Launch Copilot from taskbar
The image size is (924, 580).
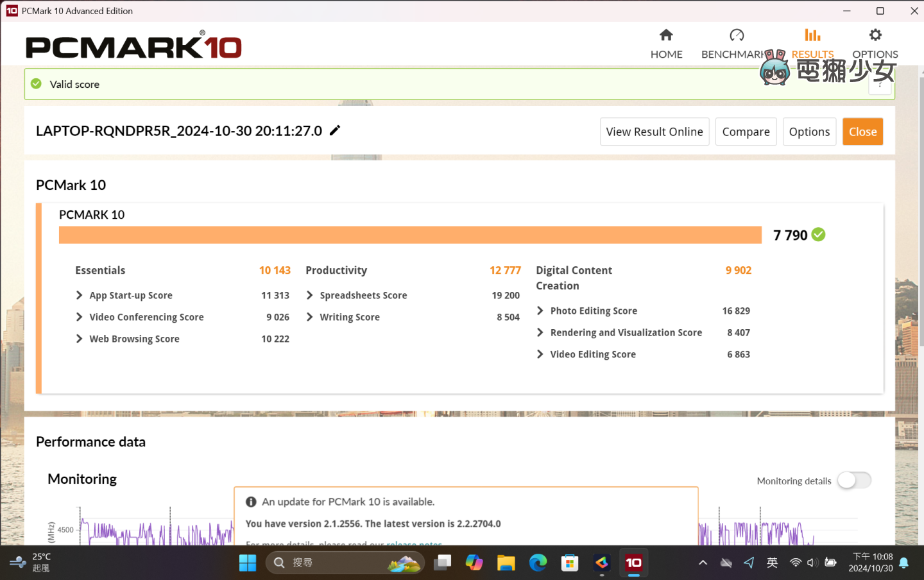point(474,563)
